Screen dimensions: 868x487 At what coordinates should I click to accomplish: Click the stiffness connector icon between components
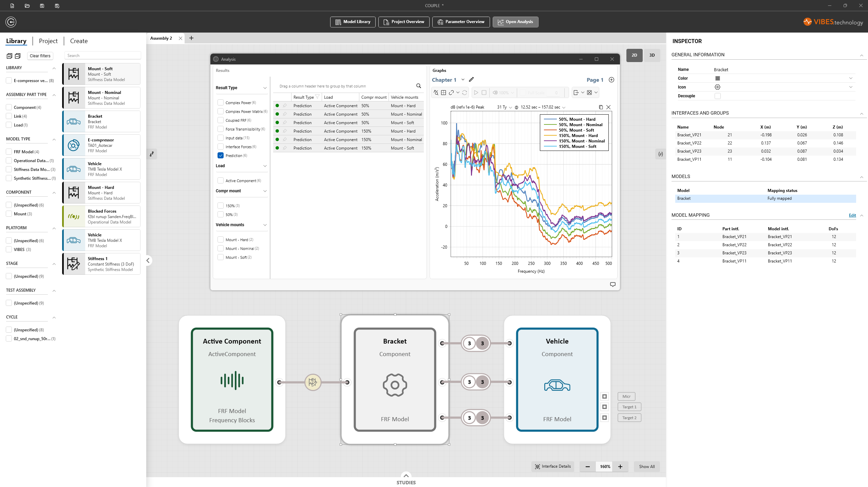pyautogui.click(x=313, y=382)
